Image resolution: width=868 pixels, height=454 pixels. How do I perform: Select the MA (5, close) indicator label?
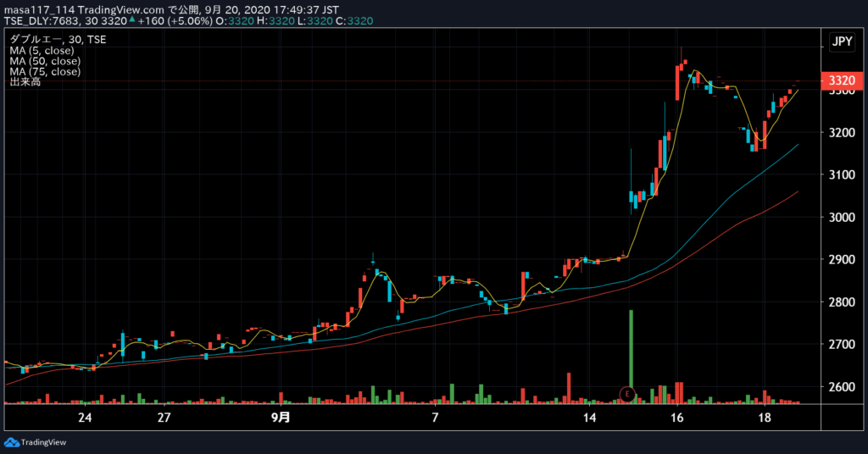point(42,50)
